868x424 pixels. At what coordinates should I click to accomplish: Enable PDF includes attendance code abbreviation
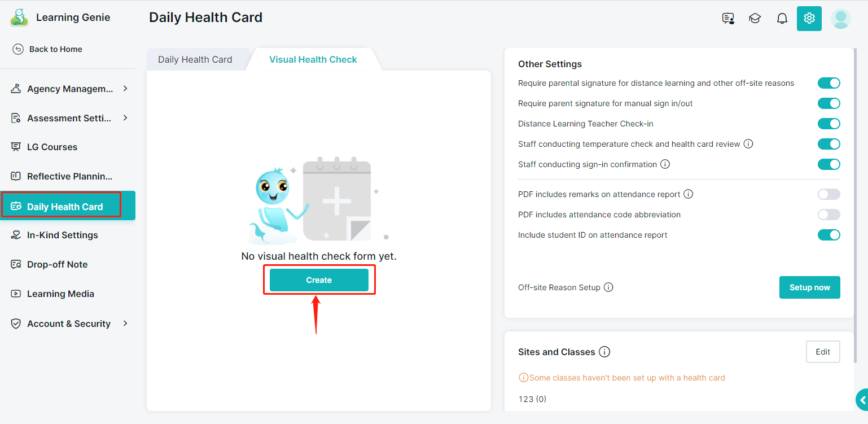click(x=829, y=215)
